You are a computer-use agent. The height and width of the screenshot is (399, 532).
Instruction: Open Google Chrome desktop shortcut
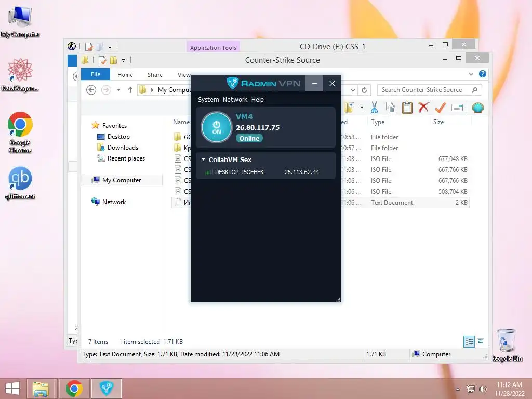pos(20,132)
